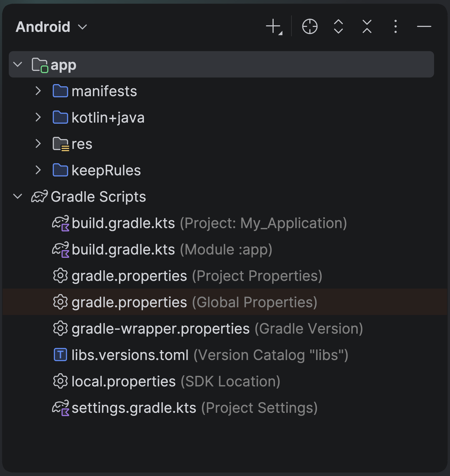Select the kotlin+java folder
The width and height of the screenshot is (450, 476).
(x=108, y=118)
